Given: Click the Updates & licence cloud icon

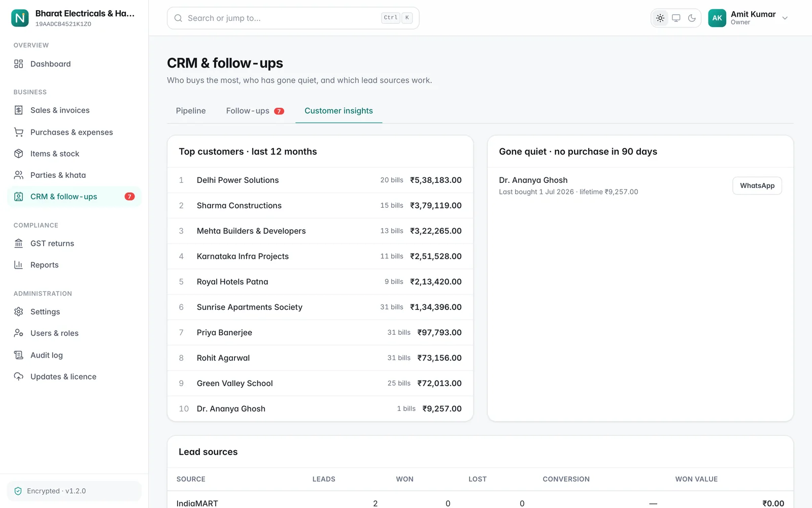Looking at the screenshot, I should pyautogui.click(x=19, y=376).
